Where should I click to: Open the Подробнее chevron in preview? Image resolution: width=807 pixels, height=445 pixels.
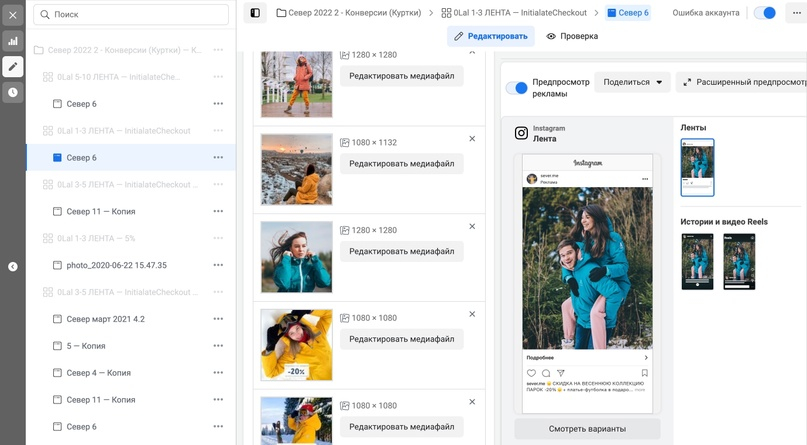point(645,358)
